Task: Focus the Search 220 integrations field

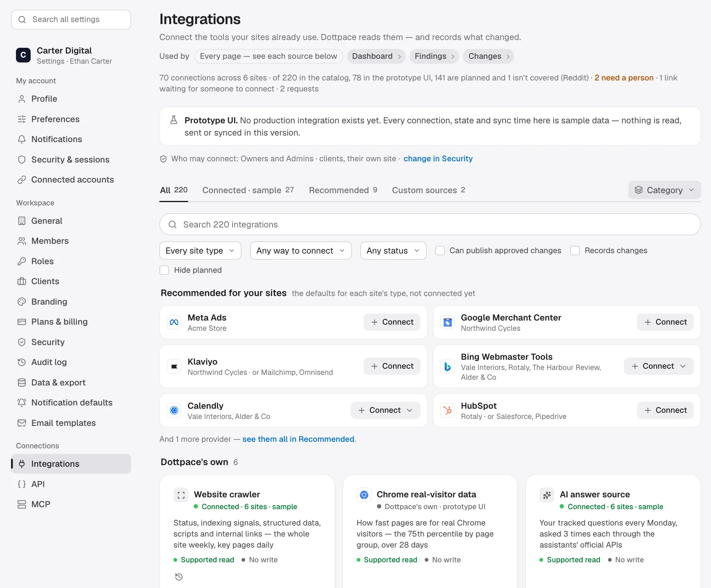Action: click(x=430, y=225)
